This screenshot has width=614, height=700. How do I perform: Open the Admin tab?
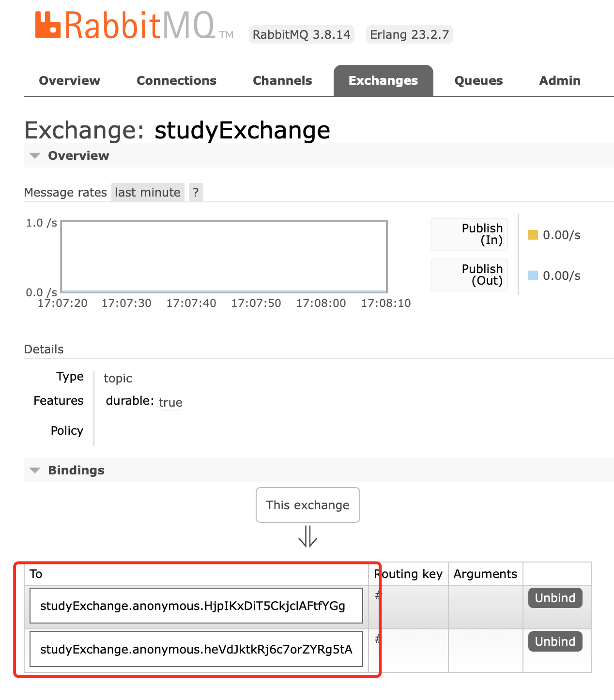pos(560,80)
